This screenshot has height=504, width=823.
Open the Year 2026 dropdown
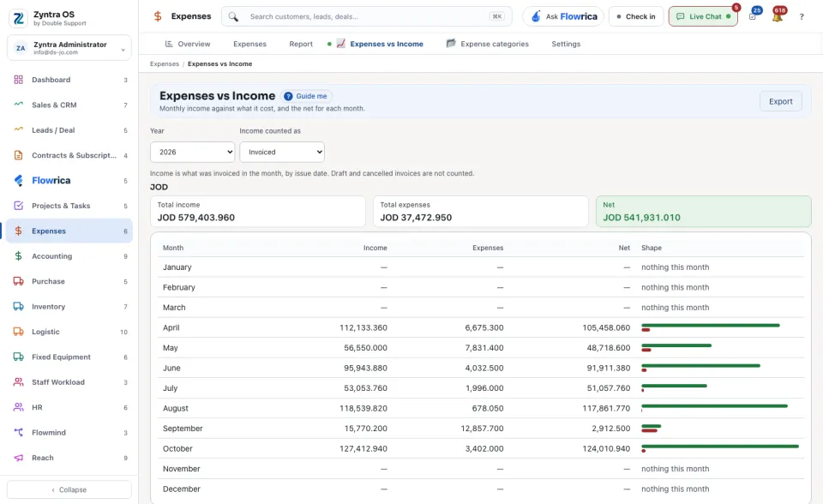pyautogui.click(x=193, y=153)
